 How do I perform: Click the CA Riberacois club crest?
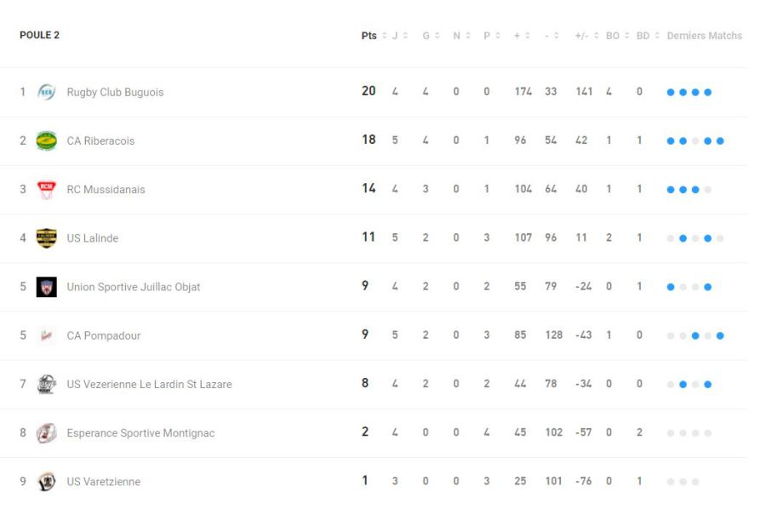click(x=46, y=140)
